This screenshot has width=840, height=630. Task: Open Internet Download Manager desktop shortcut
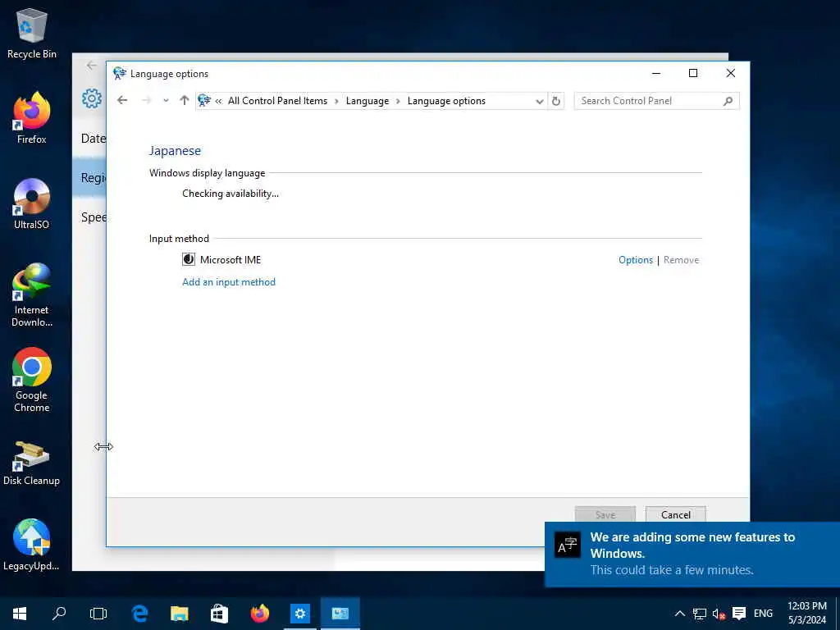click(32, 294)
